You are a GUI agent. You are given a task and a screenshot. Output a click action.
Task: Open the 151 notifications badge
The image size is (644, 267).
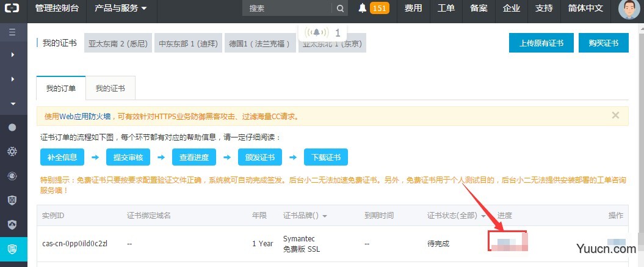tap(380, 8)
